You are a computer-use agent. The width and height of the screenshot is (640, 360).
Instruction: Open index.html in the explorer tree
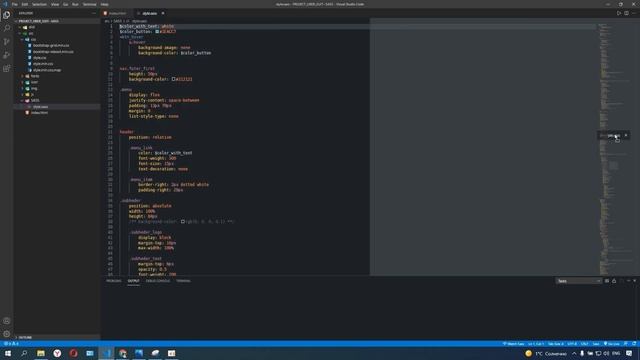click(40, 113)
